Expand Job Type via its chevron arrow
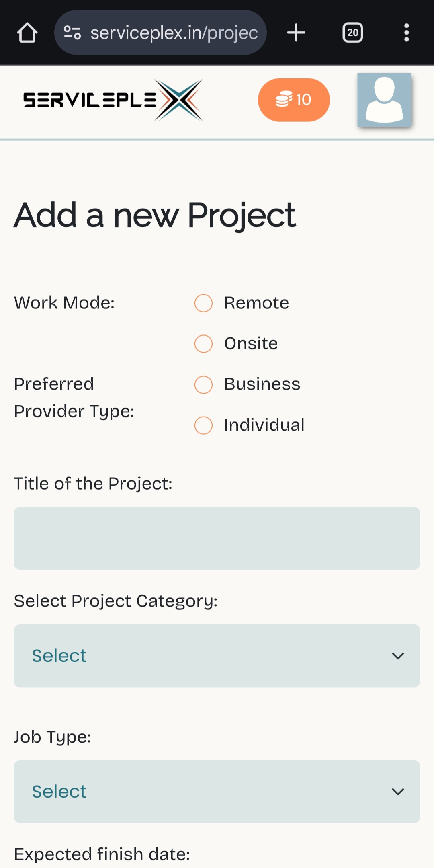434x868 pixels. (398, 792)
